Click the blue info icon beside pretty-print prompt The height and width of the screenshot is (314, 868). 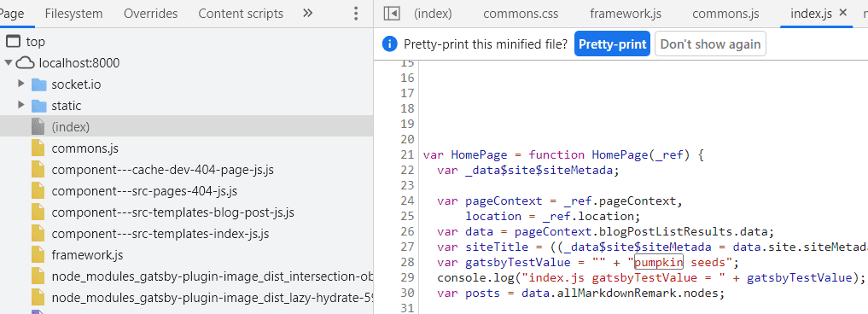click(x=390, y=44)
